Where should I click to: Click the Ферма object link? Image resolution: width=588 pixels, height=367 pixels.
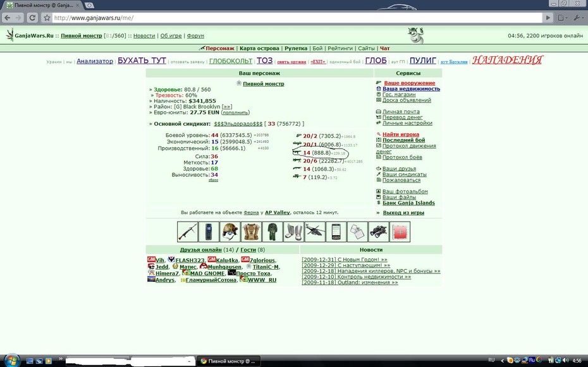pos(251,212)
